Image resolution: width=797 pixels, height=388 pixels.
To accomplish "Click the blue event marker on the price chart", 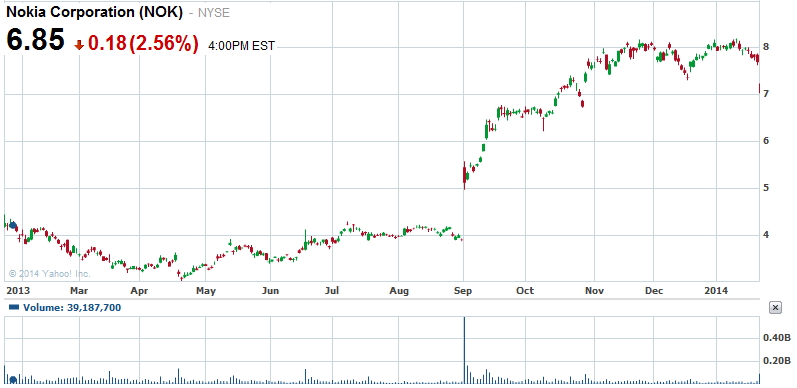I will coord(13,225).
